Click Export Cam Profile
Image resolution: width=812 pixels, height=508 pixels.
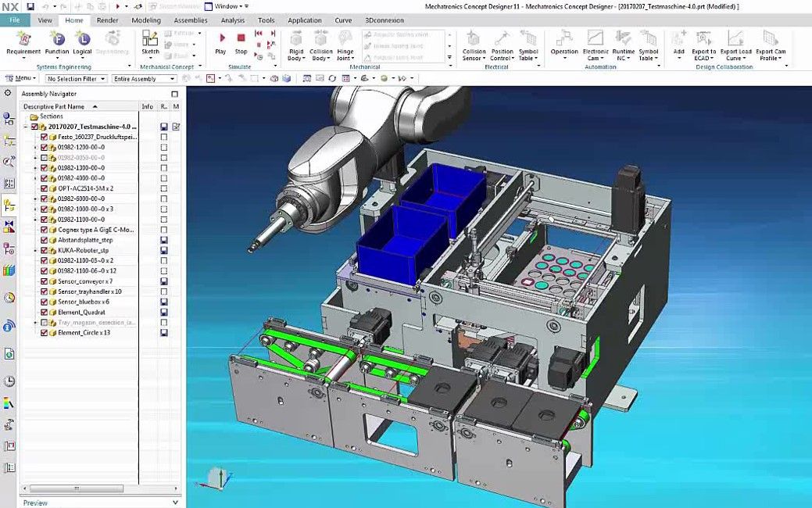pyautogui.click(x=771, y=45)
